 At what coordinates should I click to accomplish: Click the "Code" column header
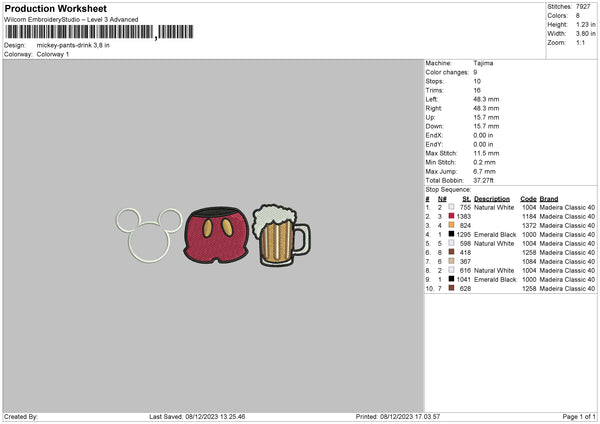point(528,199)
